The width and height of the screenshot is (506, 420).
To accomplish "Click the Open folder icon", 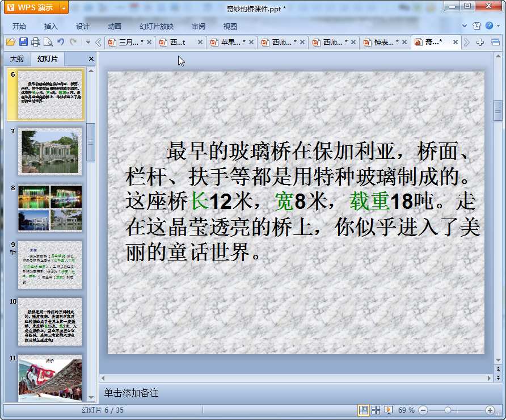I will tap(10, 42).
